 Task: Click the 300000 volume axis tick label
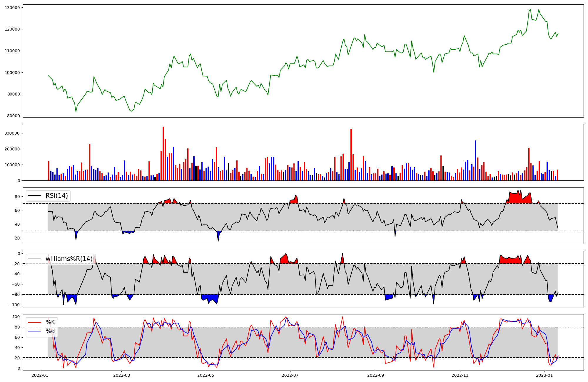tap(12, 133)
